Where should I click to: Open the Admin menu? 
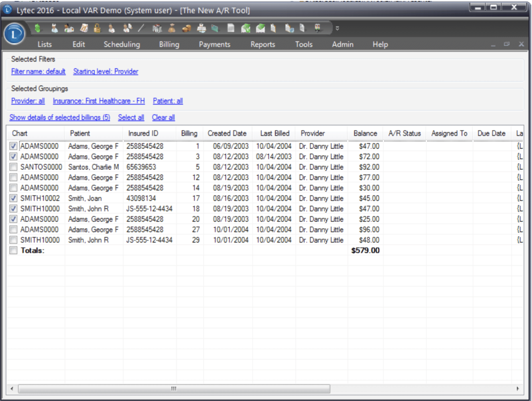tap(343, 45)
